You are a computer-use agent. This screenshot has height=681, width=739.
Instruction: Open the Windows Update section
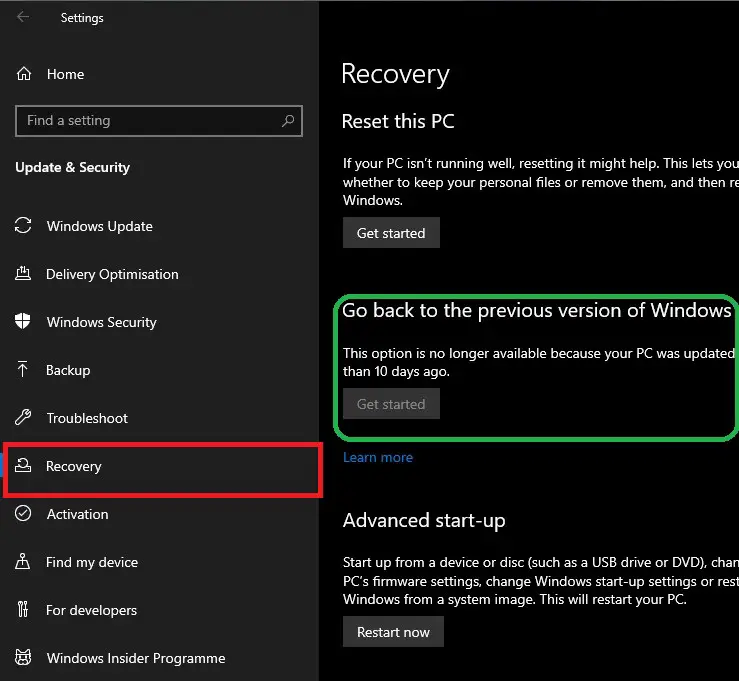point(99,226)
